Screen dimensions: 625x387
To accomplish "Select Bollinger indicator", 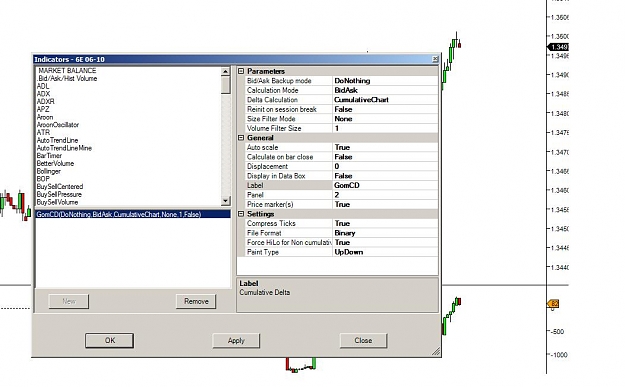I will [49, 171].
